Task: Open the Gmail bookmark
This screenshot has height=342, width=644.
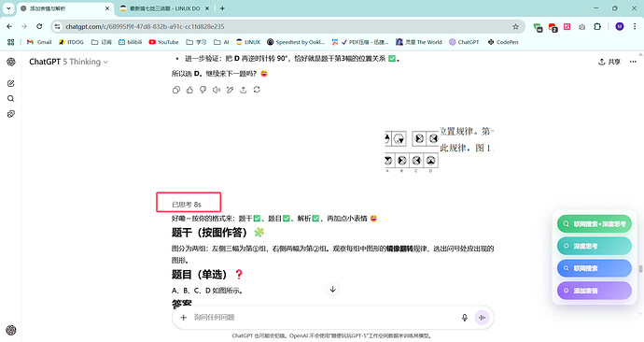Action: point(39,42)
